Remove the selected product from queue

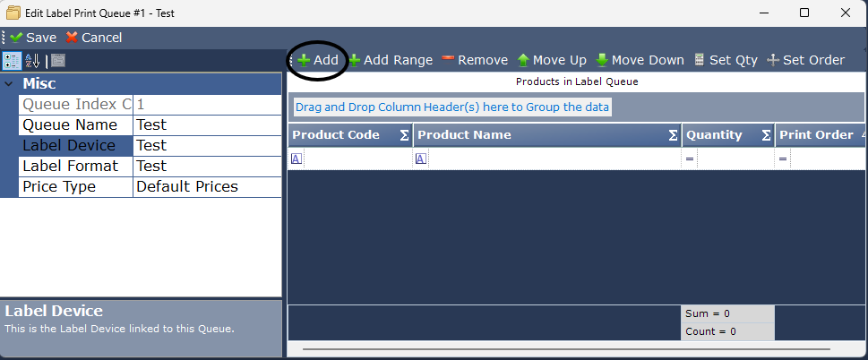pyautogui.click(x=475, y=60)
